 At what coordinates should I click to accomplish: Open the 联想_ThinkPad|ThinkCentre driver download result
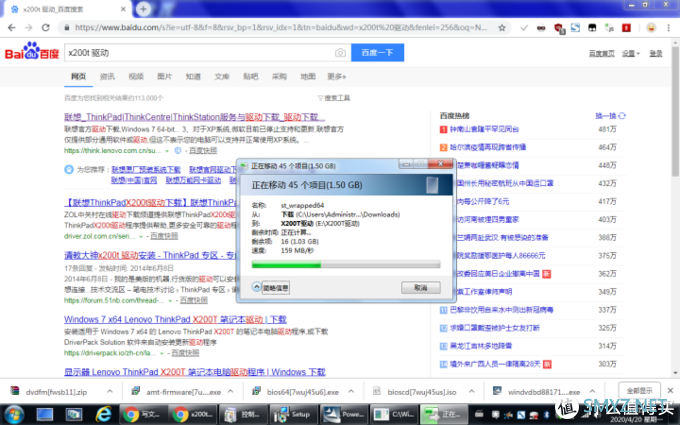point(194,117)
